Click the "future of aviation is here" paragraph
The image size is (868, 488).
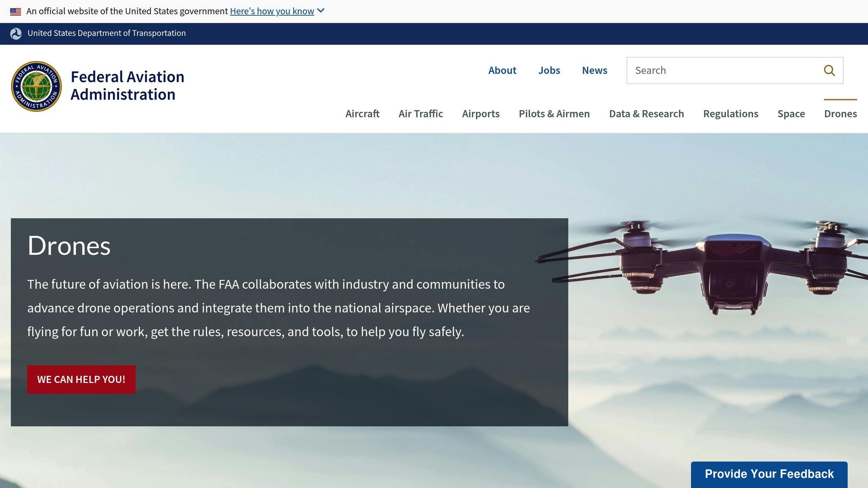click(278, 308)
